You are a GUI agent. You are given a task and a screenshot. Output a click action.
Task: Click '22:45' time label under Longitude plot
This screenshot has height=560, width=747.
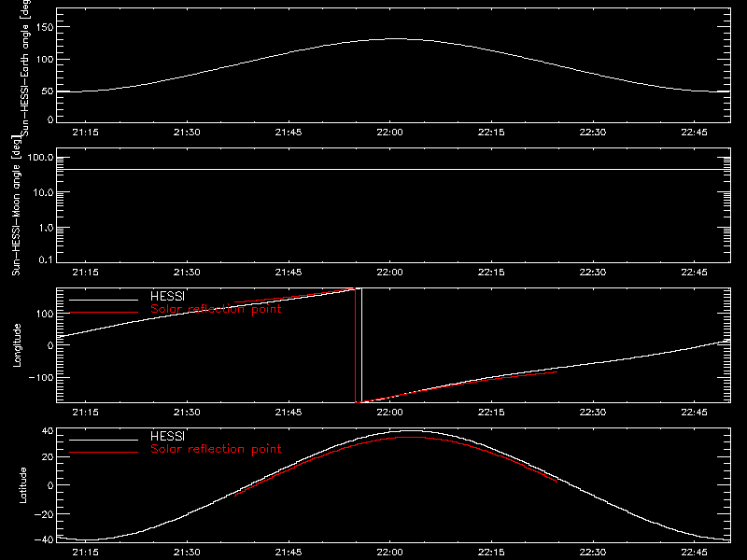tap(694, 413)
